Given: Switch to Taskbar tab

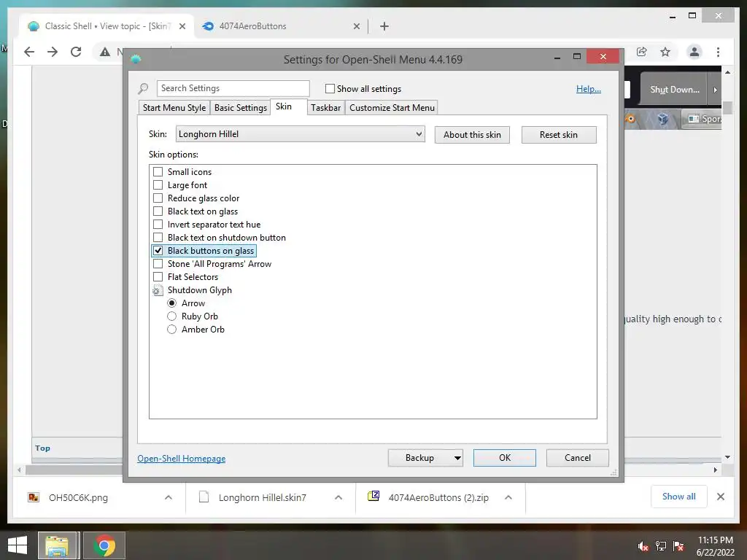Looking at the screenshot, I should pos(326,108).
